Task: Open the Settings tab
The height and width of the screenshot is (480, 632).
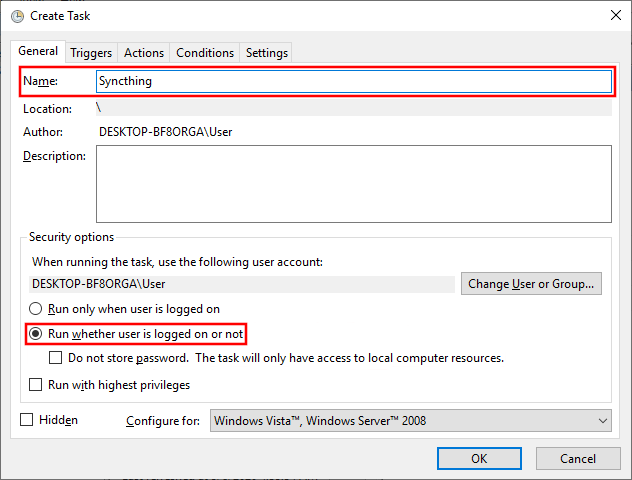Action: [x=266, y=53]
